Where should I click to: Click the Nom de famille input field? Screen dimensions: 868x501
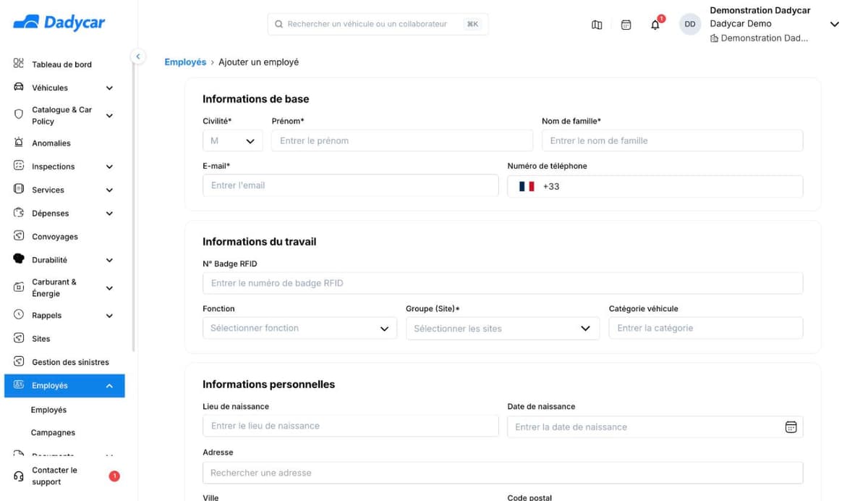[x=673, y=140]
